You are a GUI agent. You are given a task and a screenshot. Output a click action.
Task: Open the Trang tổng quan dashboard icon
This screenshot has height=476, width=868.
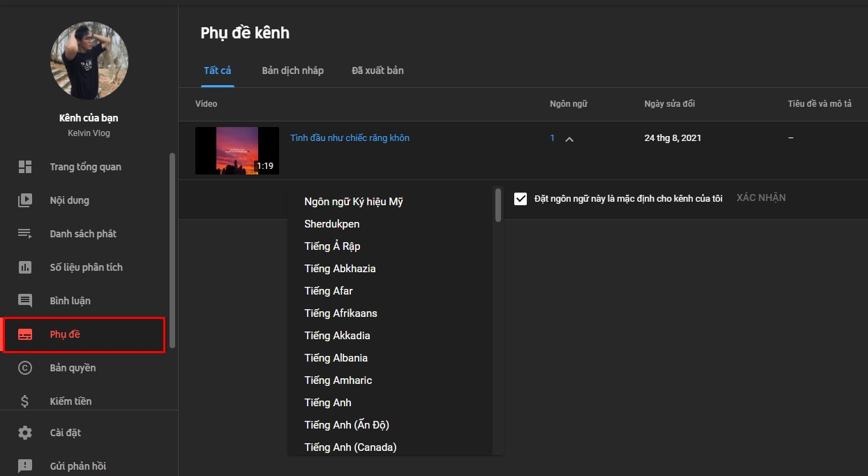[x=25, y=166]
